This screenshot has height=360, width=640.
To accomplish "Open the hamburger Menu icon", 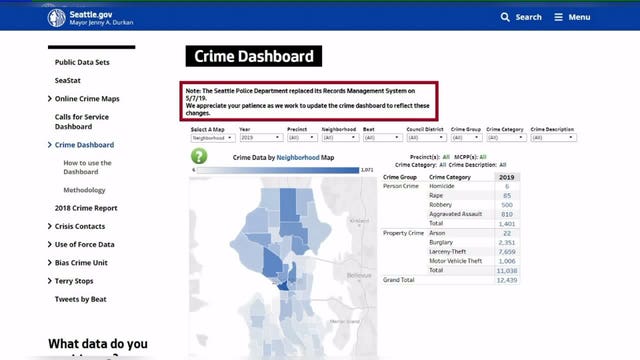I will pyautogui.click(x=558, y=17).
